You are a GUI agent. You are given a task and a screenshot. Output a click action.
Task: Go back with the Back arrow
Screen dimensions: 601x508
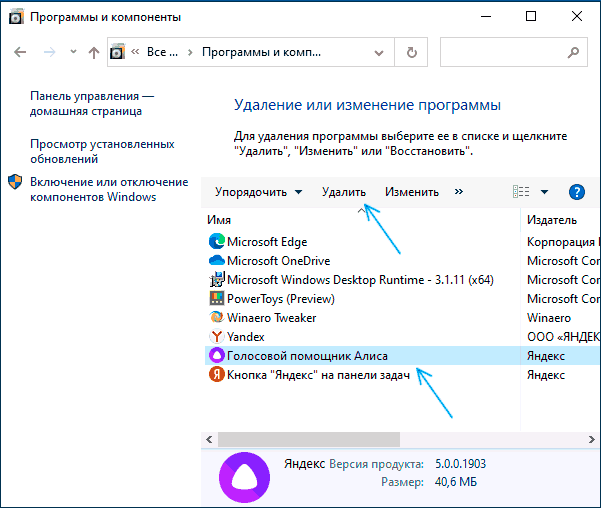click(20, 52)
